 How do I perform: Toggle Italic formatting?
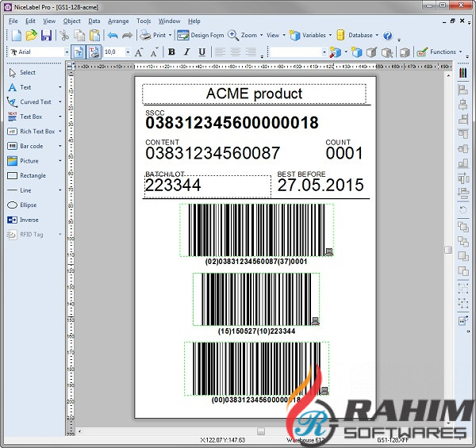pyautogui.click(x=186, y=52)
